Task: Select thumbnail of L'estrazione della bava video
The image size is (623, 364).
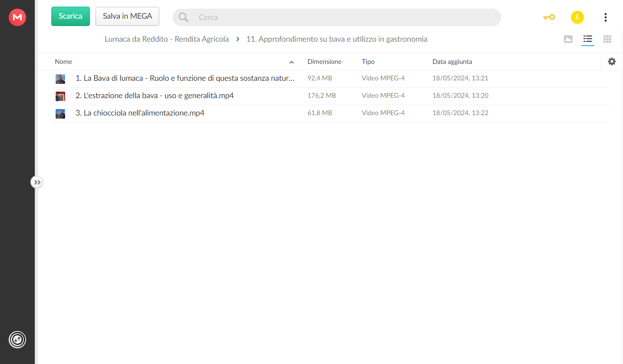Action: pyautogui.click(x=60, y=96)
